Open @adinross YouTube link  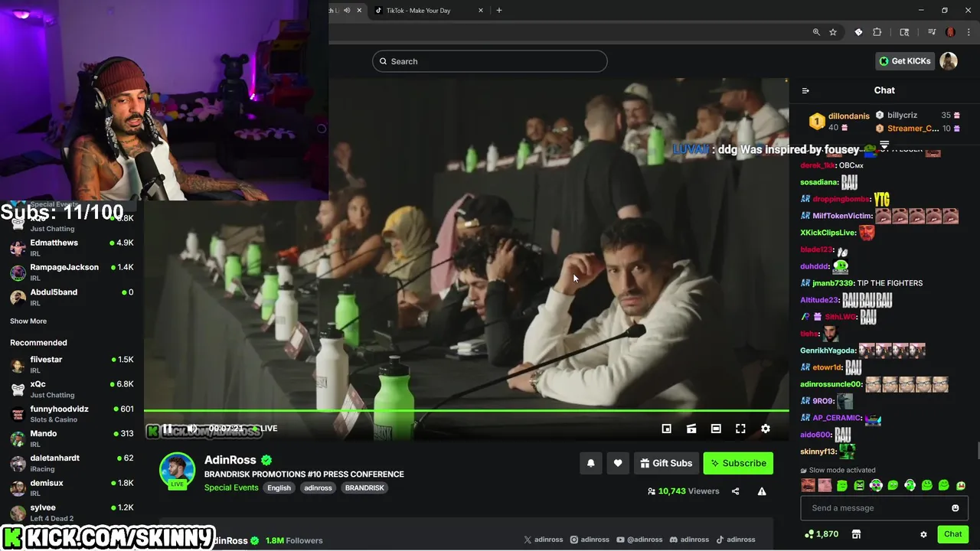pos(639,540)
